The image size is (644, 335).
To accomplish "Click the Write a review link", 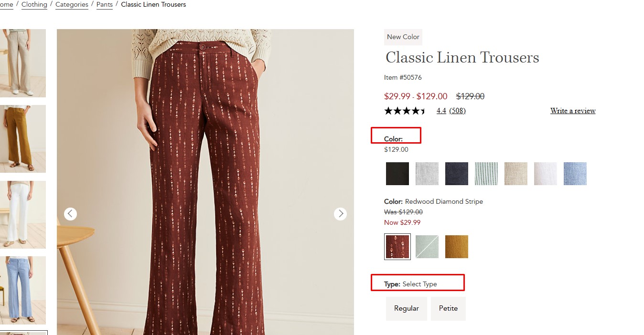I will [x=573, y=111].
